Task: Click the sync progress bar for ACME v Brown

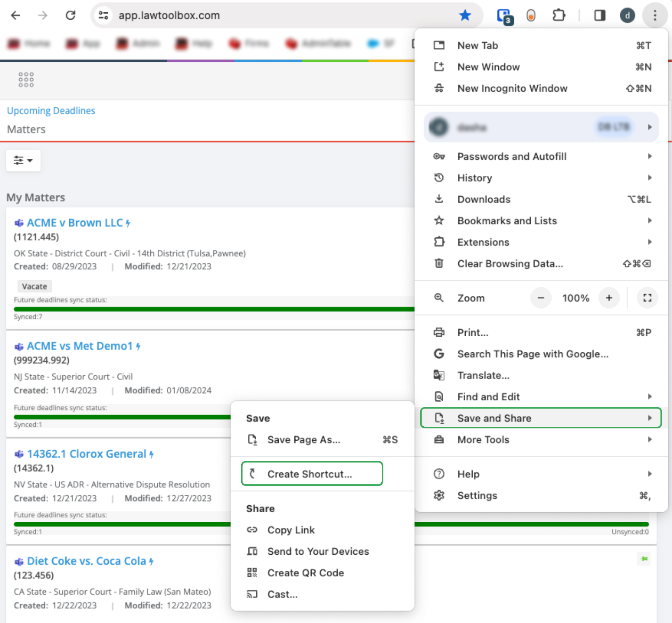Action: click(214, 309)
